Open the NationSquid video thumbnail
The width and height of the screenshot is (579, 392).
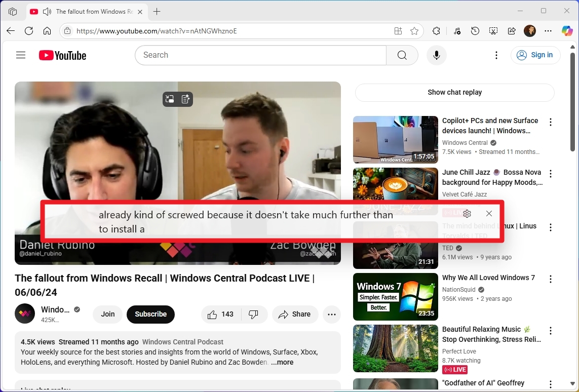(395, 297)
